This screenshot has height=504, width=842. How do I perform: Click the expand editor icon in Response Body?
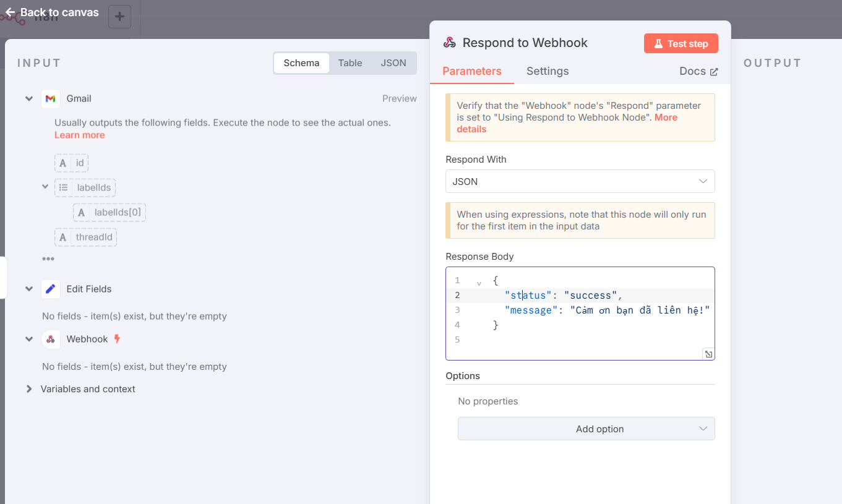click(708, 354)
